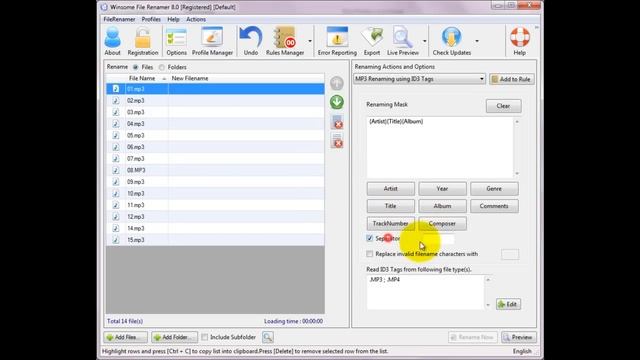The image size is (640, 360).
Task: Click the Add Files button
Action: point(125,337)
